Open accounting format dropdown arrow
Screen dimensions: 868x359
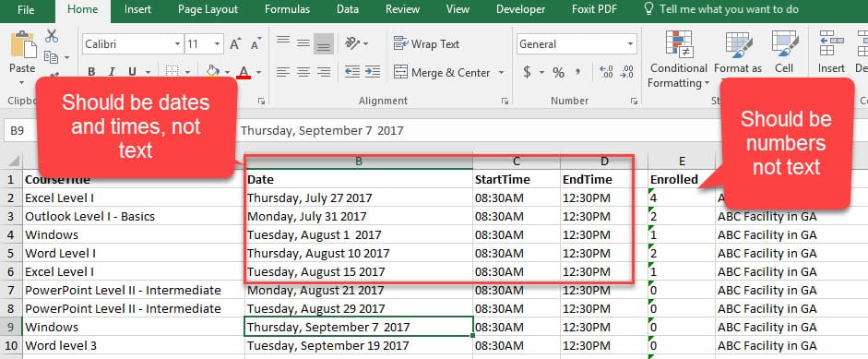click(542, 73)
